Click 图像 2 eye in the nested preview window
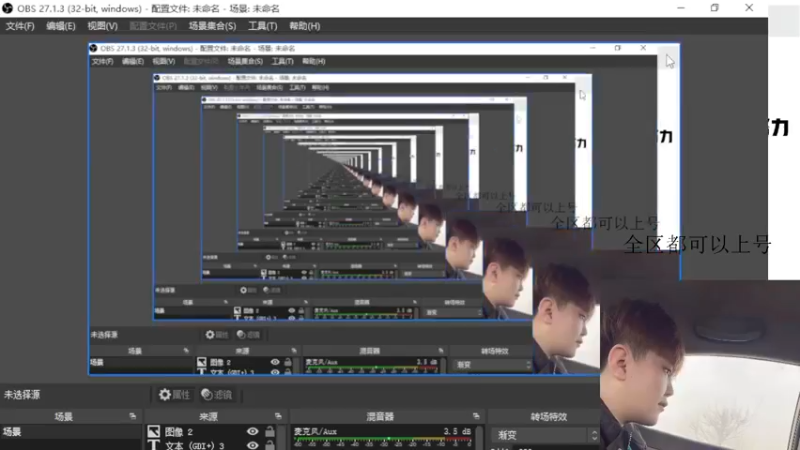 275,362
